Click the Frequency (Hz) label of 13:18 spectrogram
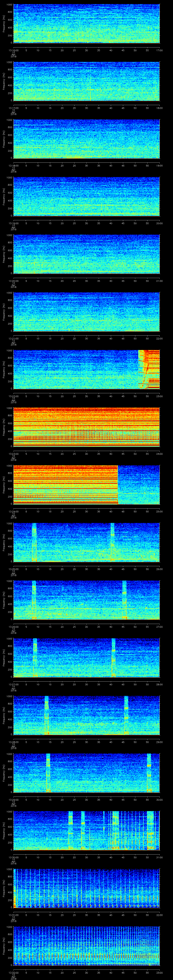Viewport: 173px width, 980px height. tap(4, 139)
